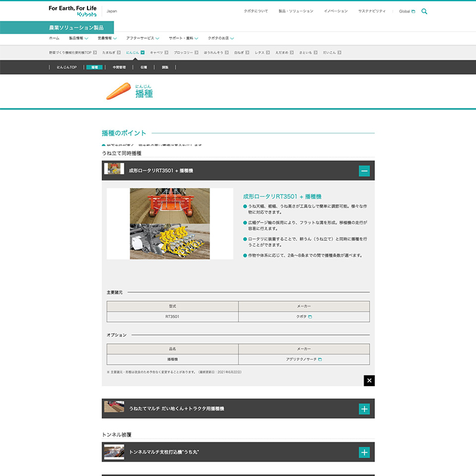Collapse the 成形ロータリRT3501 + 播種機 section
Image resolution: width=476 pixels, height=476 pixels.
click(364, 171)
